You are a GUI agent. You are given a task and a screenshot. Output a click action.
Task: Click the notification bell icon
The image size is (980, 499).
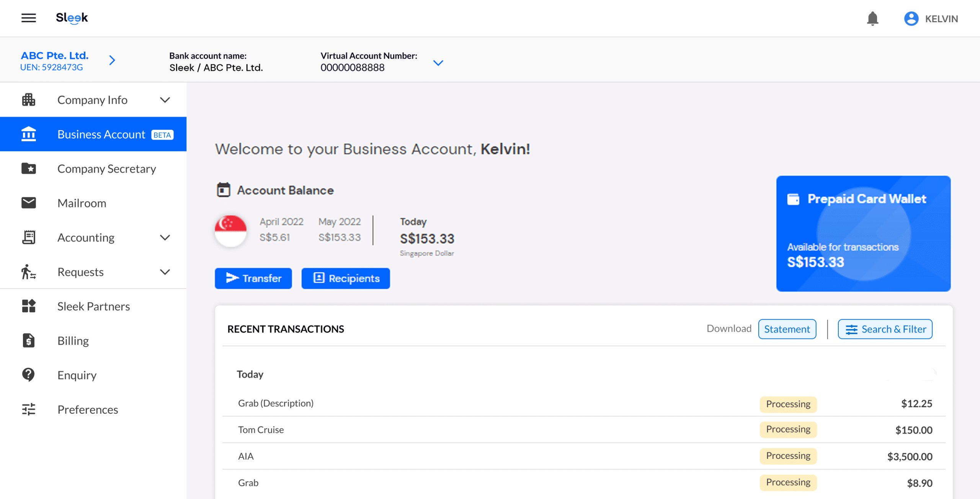[x=872, y=18]
